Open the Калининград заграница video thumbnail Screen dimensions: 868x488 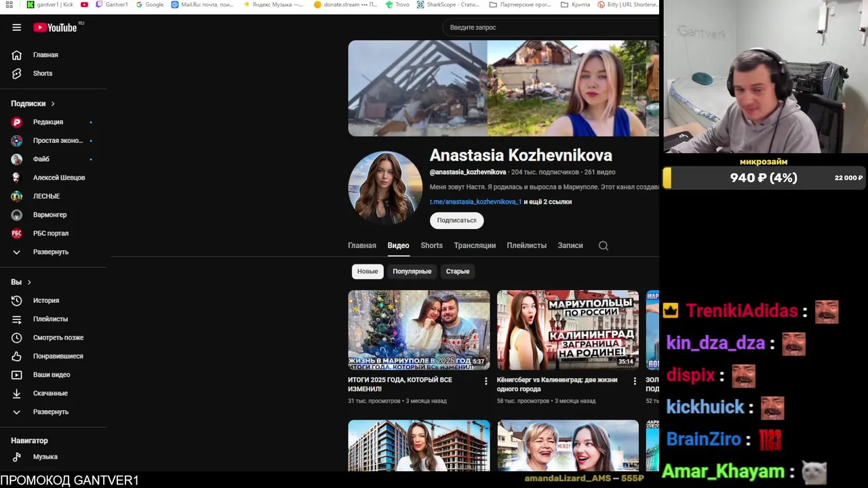pos(568,330)
